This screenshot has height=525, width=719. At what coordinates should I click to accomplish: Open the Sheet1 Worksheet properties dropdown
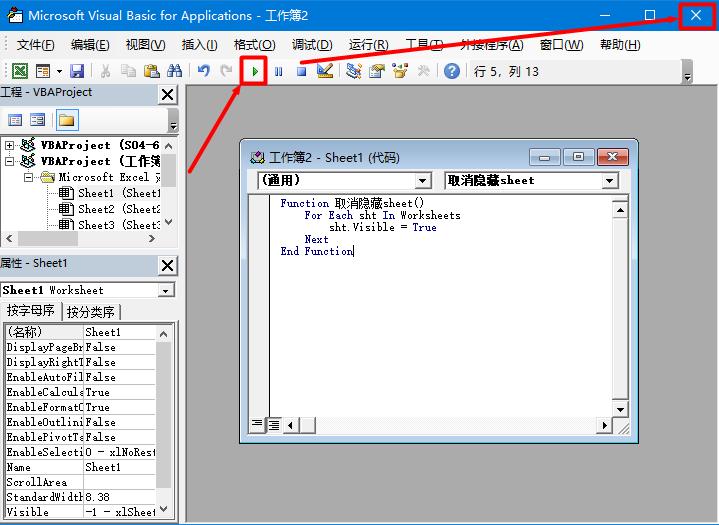pyautogui.click(x=166, y=290)
